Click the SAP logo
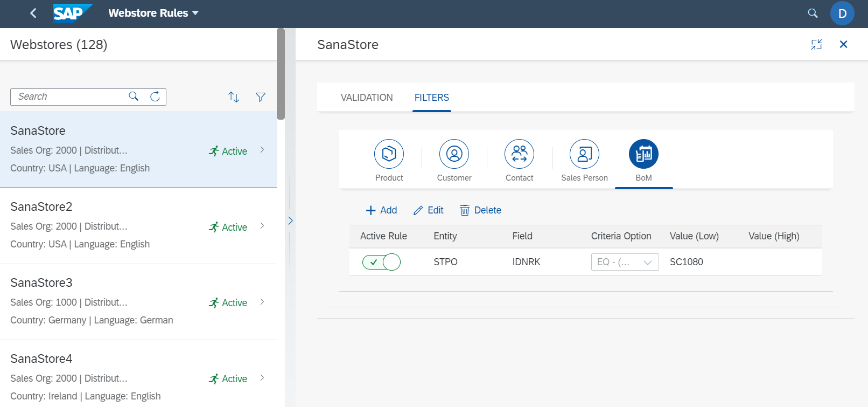 click(73, 13)
